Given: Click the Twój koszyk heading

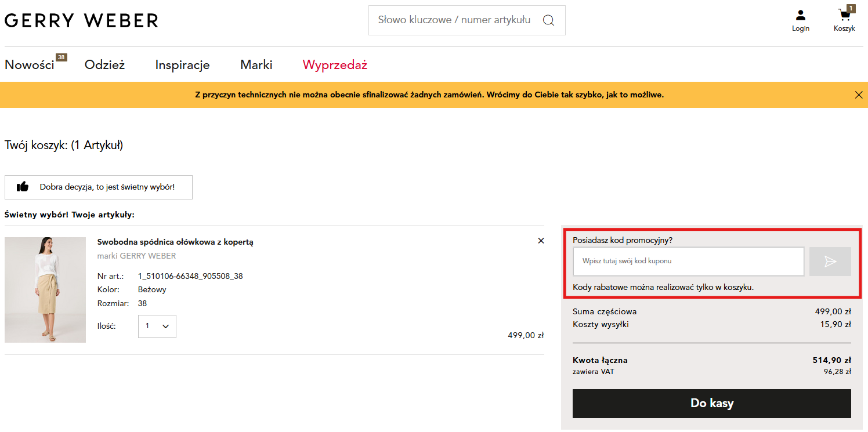Looking at the screenshot, I should [x=64, y=145].
